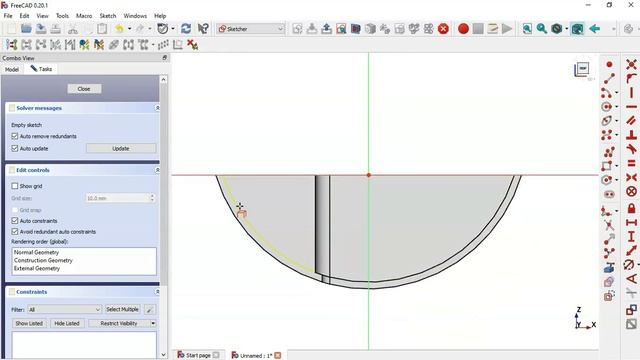Image resolution: width=640 pixels, height=360 pixels.
Task: Apply the Block constraint
Action: click(631, 191)
